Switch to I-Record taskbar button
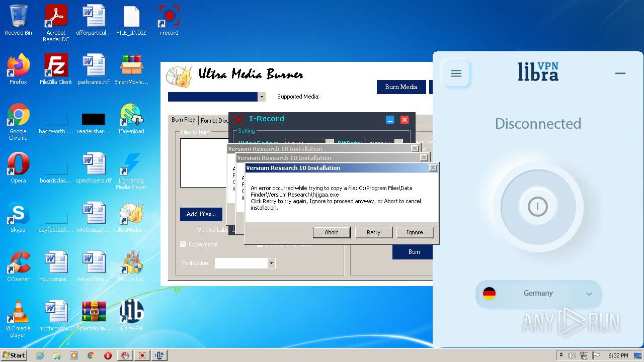This screenshot has width=644, height=362. coord(142,355)
